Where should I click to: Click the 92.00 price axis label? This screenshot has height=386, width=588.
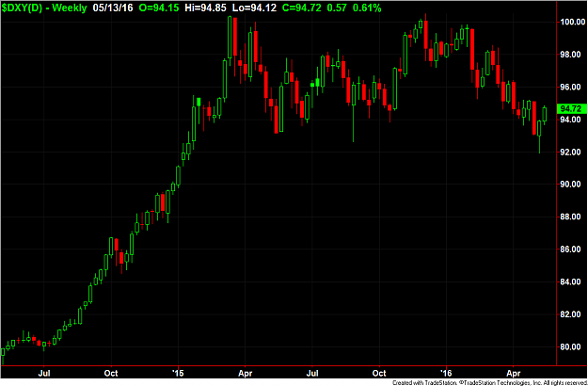coord(571,152)
